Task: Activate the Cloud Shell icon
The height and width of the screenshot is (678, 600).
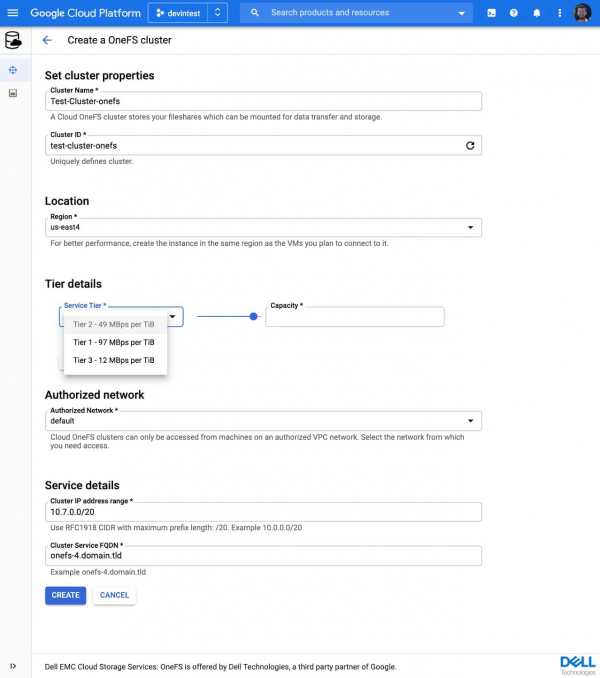Action: 491,13
